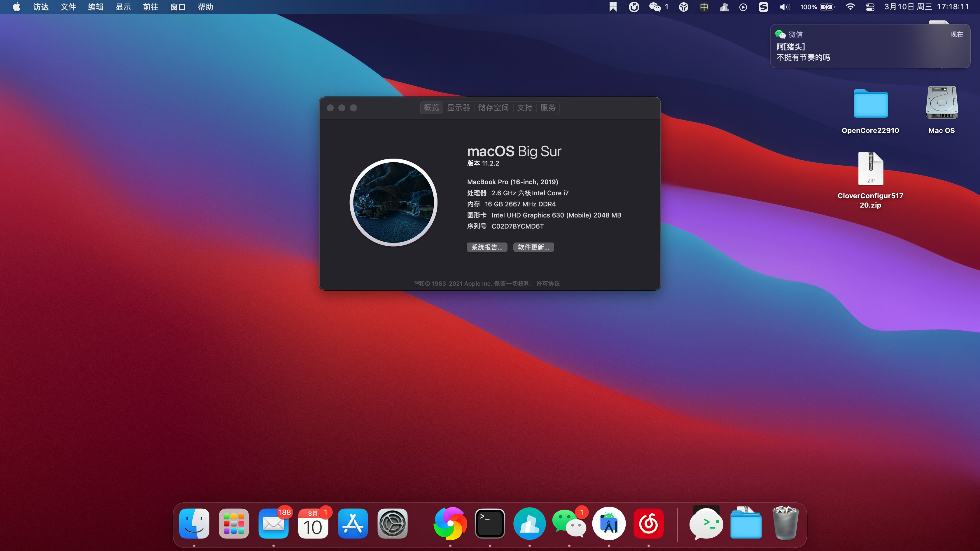Click the bookmark-style menu bar icon

point(612,7)
